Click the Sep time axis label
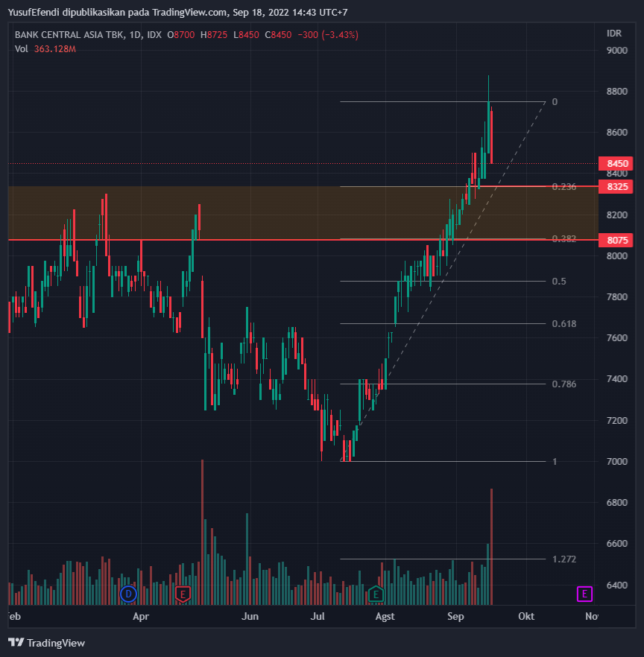Image resolution: width=644 pixels, height=657 pixels. coord(455,616)
